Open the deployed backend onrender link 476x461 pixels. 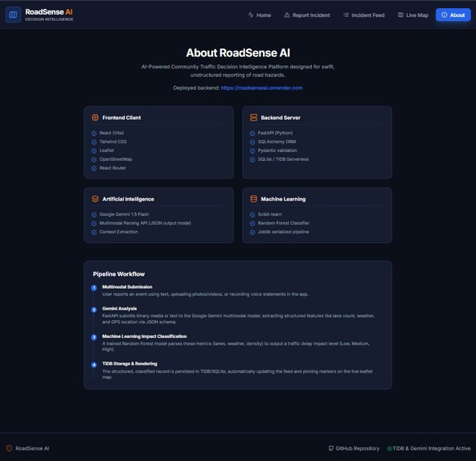(261, 88)
